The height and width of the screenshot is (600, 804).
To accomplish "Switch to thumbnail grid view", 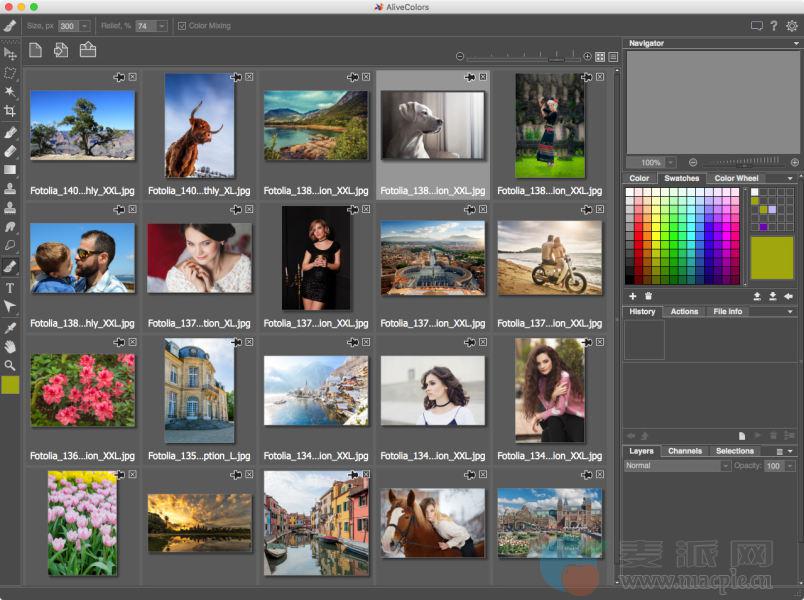I will tap(600, 57).
